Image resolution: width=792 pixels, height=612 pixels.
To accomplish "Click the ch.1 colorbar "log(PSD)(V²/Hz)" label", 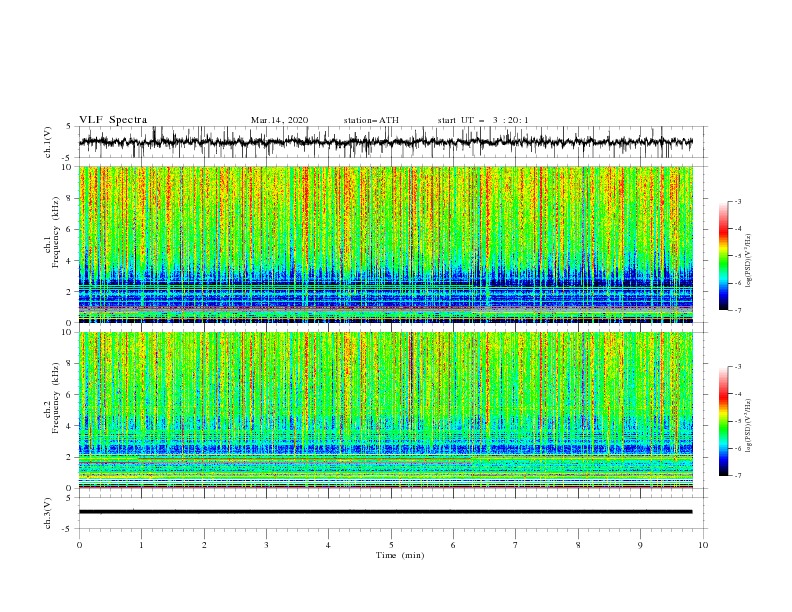I will (x=749, y=261).
